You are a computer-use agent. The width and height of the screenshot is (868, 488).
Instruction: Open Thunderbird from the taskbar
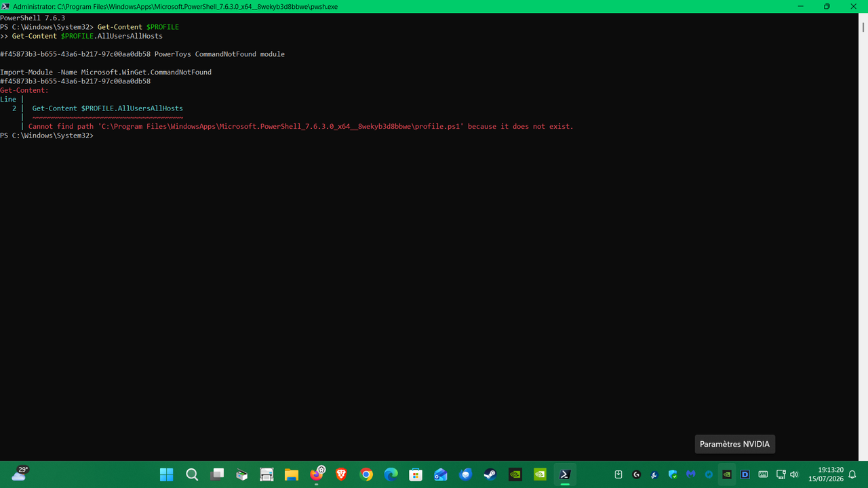pyautogui.click(x=466, y=474)
